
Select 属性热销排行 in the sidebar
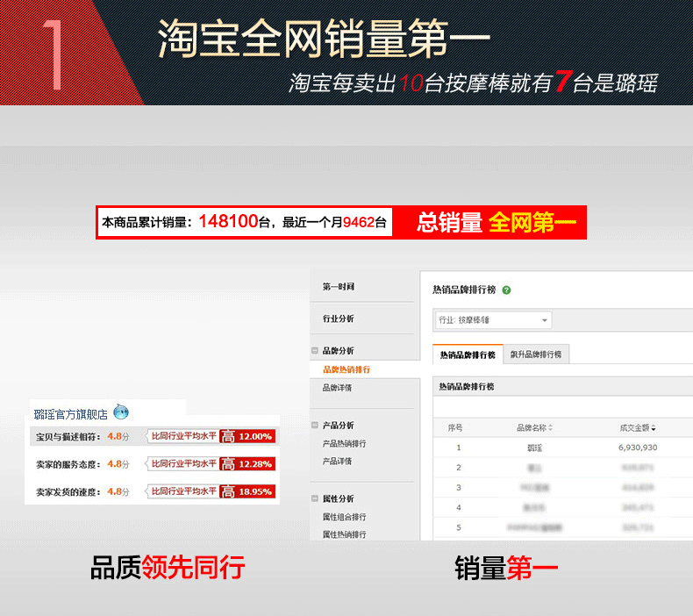point(344,534)
